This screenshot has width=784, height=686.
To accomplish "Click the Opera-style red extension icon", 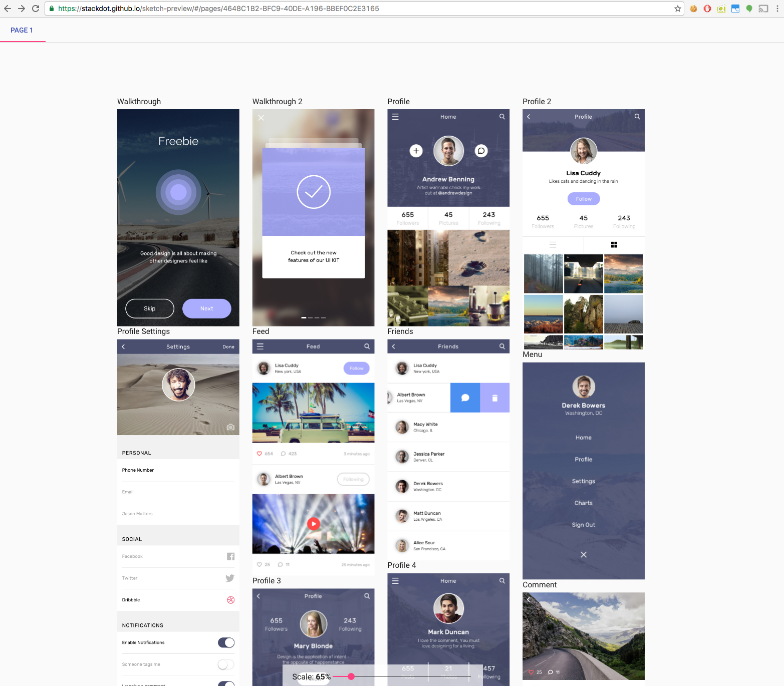I will (x=707, y=9).
